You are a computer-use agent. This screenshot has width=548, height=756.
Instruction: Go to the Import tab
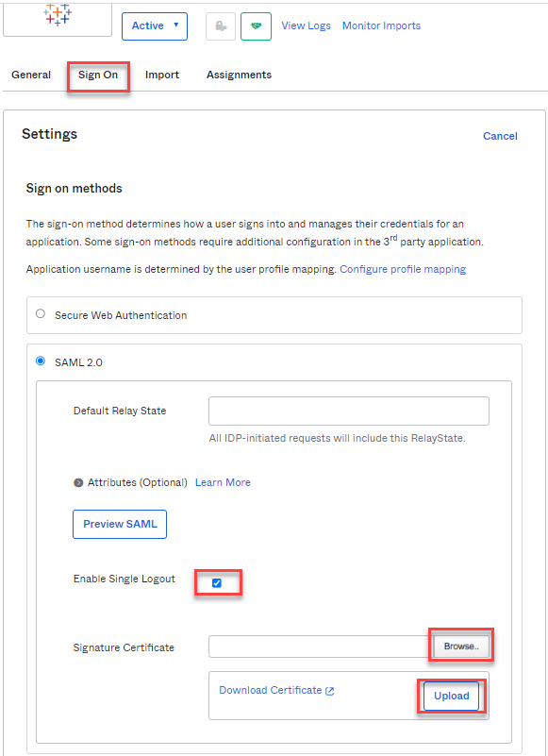(x=162, y=75)
